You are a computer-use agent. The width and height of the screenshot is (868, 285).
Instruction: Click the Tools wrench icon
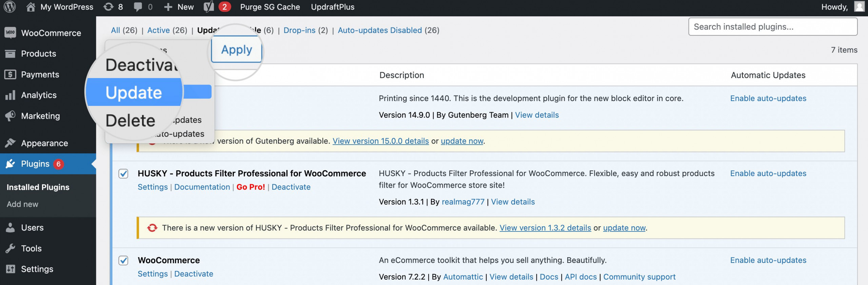(x=11, y=248)
